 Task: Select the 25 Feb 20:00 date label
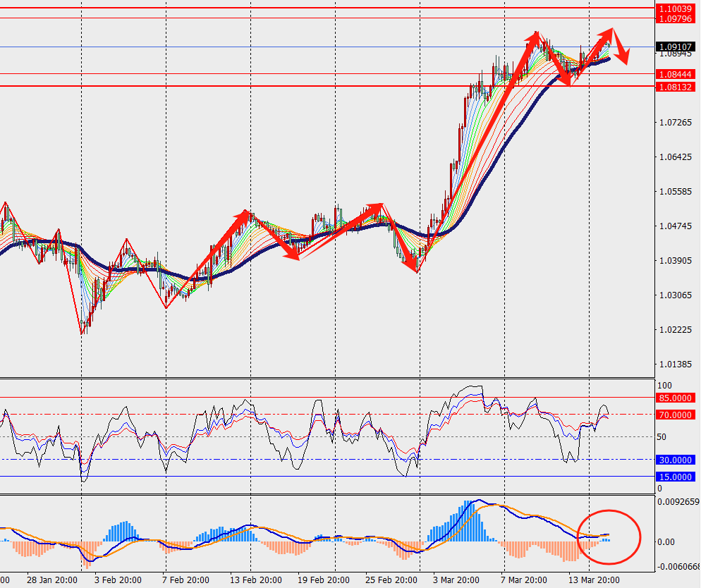pos(390,580)
